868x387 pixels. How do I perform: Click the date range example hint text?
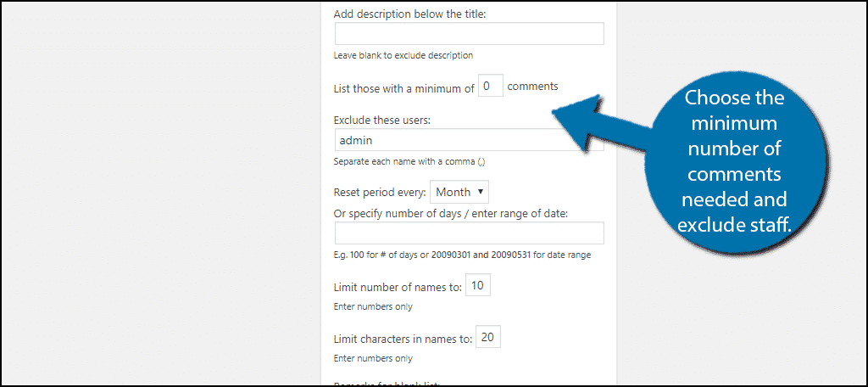(462, 255)
